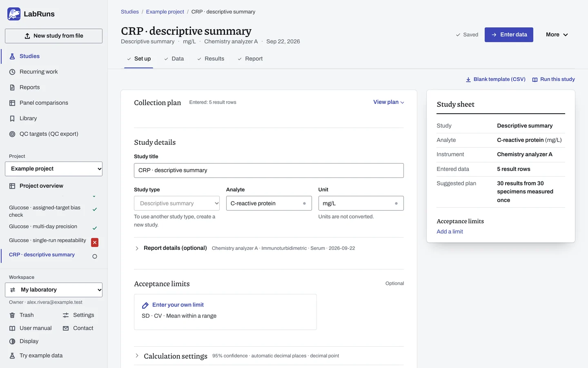The width and height of the screenshot is (588, 368).
Task: Expand Calculation settings
Action: 171,356
